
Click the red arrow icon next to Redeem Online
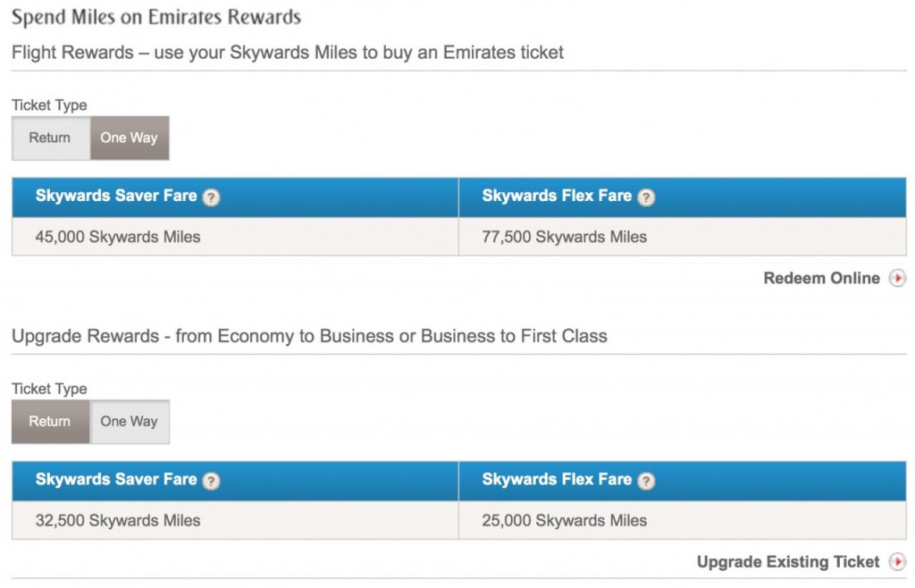pos(896,279)
